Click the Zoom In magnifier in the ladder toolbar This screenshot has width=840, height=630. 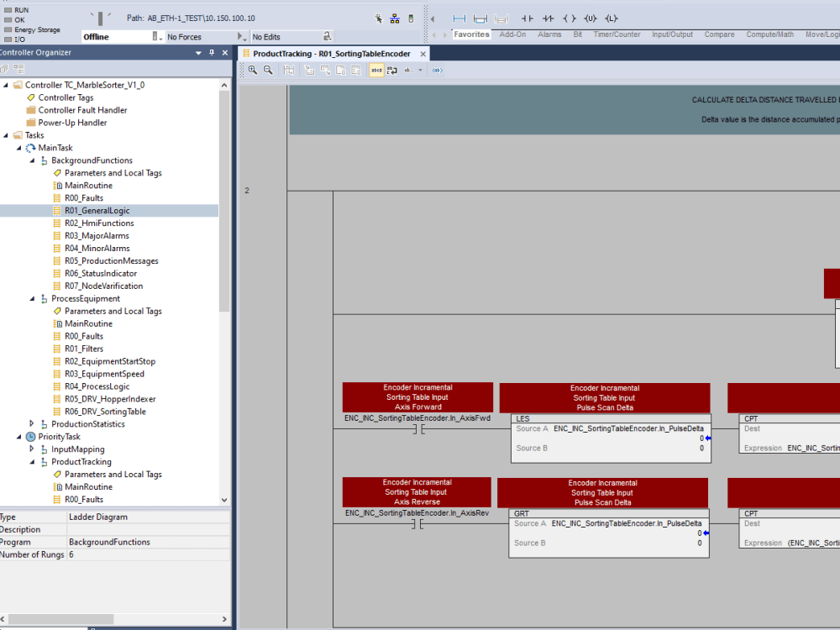click(252, 70)
